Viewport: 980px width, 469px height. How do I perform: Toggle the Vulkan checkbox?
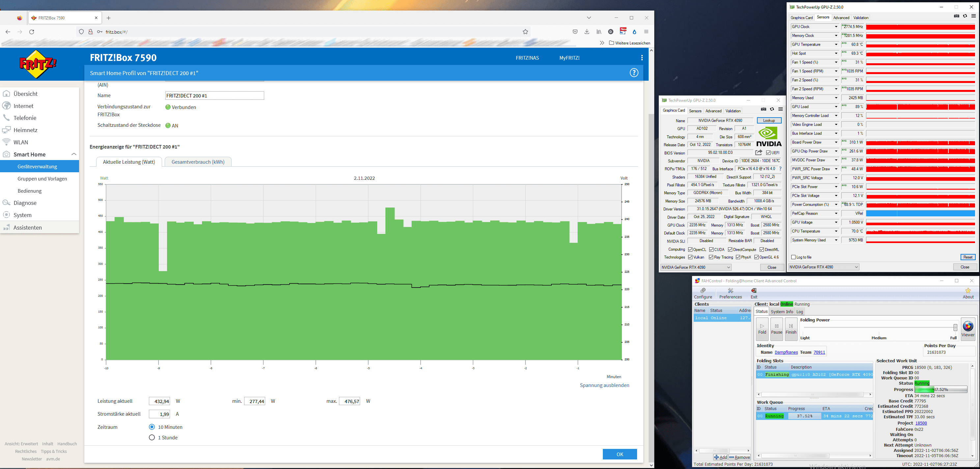click(x=690, y=257)
